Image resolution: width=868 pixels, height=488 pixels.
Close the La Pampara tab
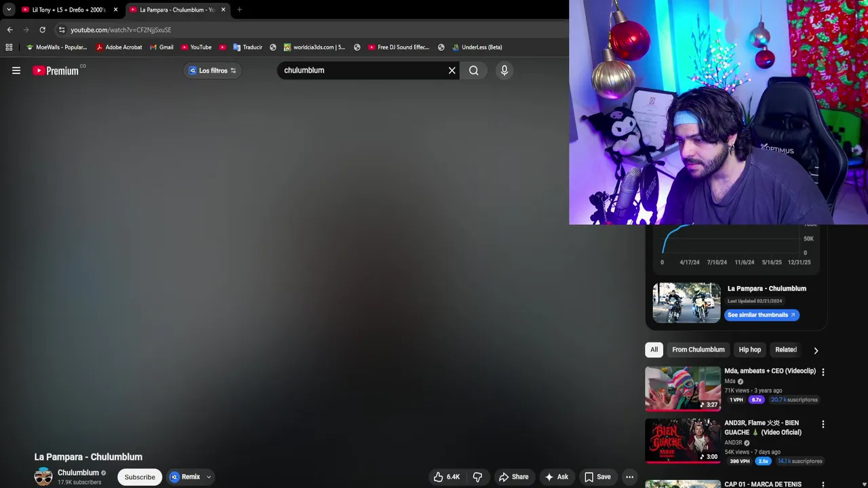[223, 9]
